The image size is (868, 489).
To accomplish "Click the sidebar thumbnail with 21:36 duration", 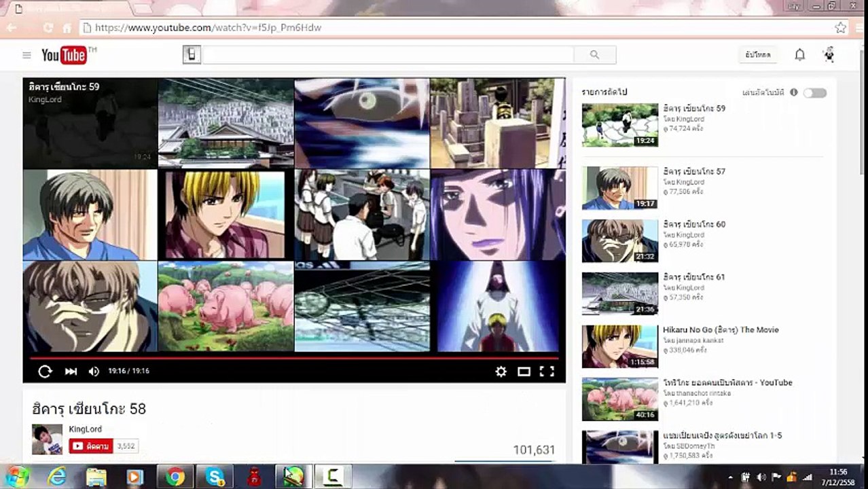I will point(620,293).
